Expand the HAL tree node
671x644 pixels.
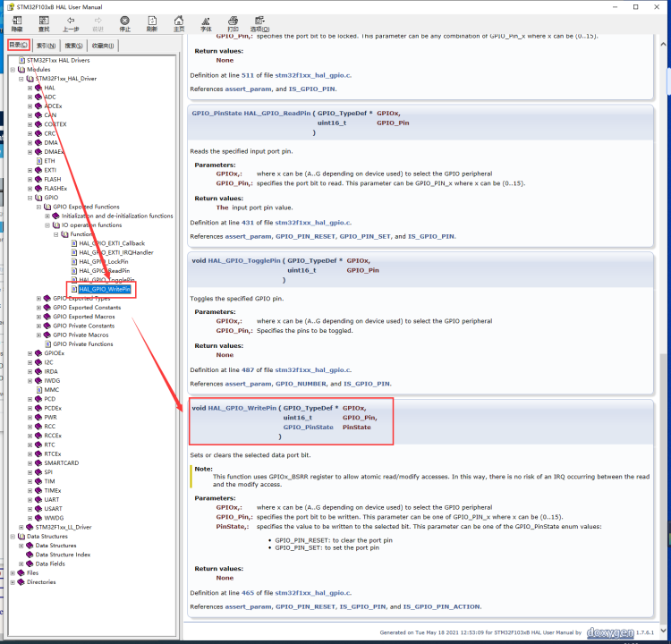click(x=30, y=88)
